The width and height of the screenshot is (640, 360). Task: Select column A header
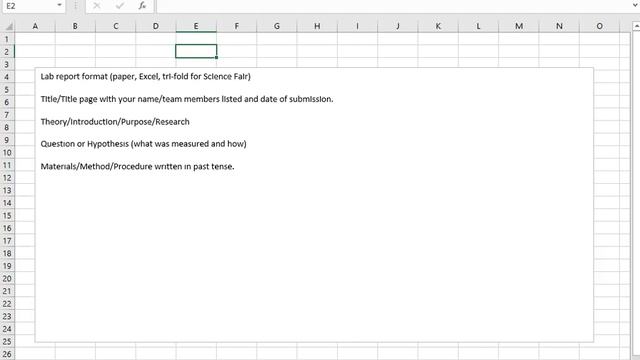coord(35,26)
